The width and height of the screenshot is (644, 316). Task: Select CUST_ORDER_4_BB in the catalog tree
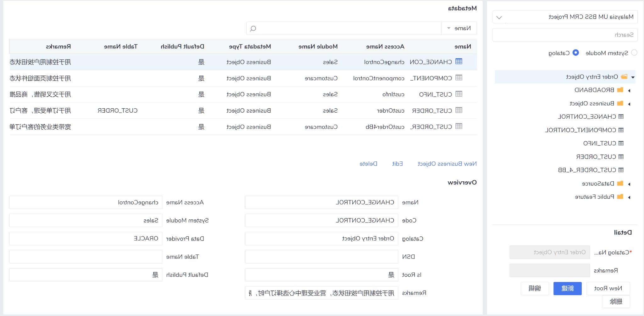point(587,170)
